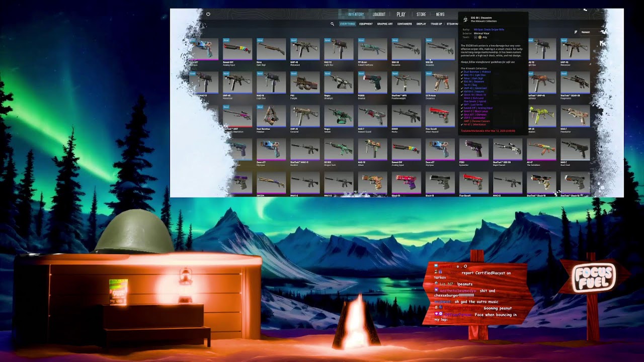The height and width of the screenshot is (362, 644).
Task: Select the StatTrak MP9 Featherweight item
Action: (x=406, y=85)
